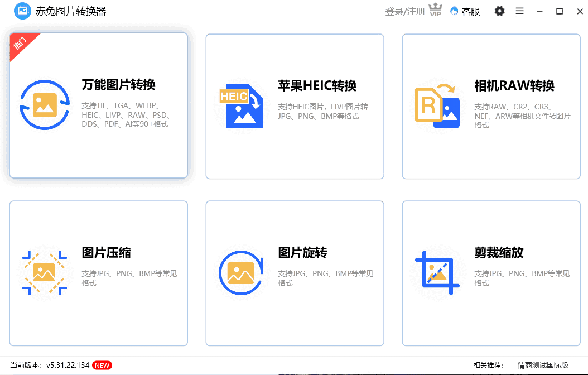
Task: Open customer service via the 客服 icon
Action: pos(465,11)
